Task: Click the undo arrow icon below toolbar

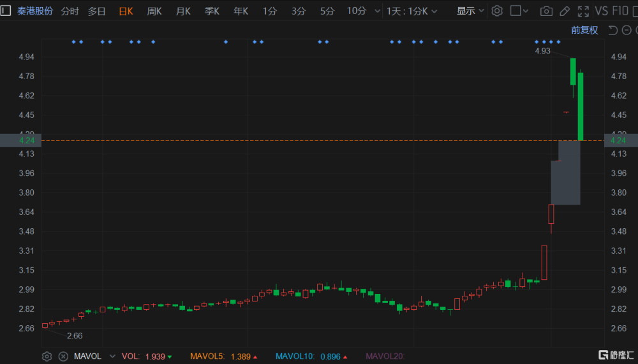Action: (x=612, y=30)
